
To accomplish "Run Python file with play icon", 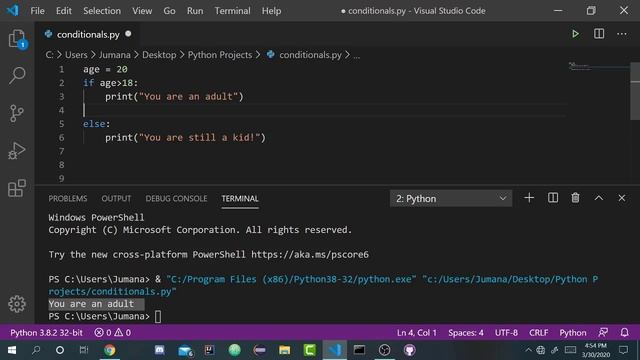I will point(576,34).
